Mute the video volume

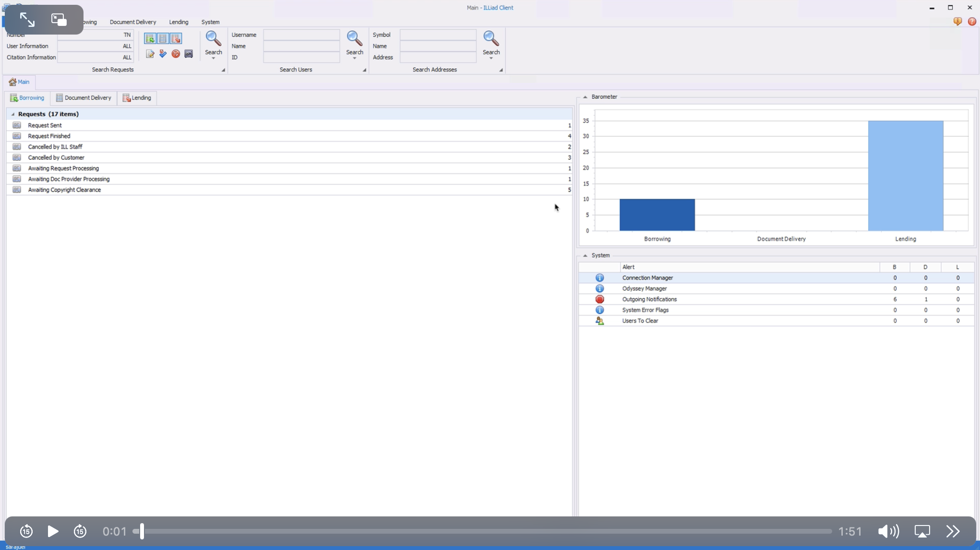click(x=887, y=531)
